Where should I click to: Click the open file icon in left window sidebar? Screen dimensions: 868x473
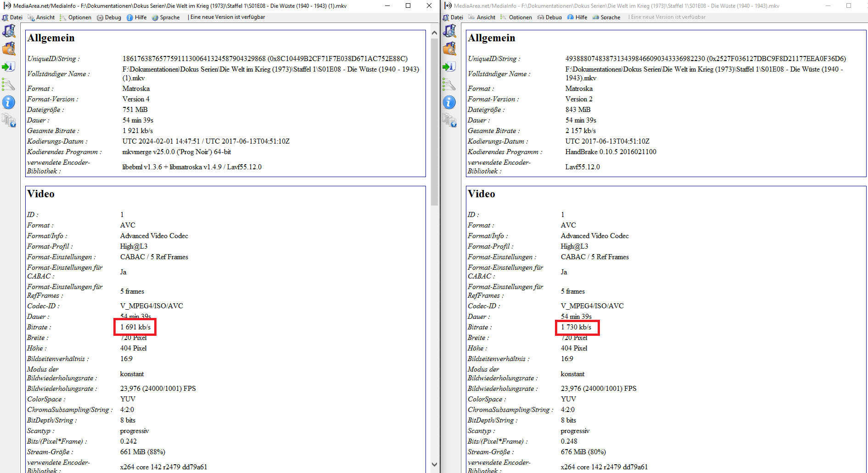[x=9, y=31]
